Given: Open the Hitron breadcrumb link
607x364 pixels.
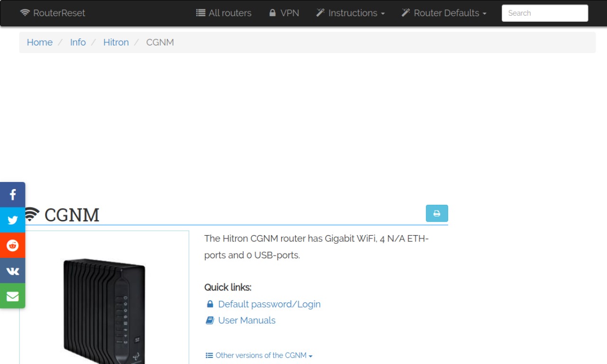Looking at the screenshot, I should pyautogui.click(x=116, y=42).
